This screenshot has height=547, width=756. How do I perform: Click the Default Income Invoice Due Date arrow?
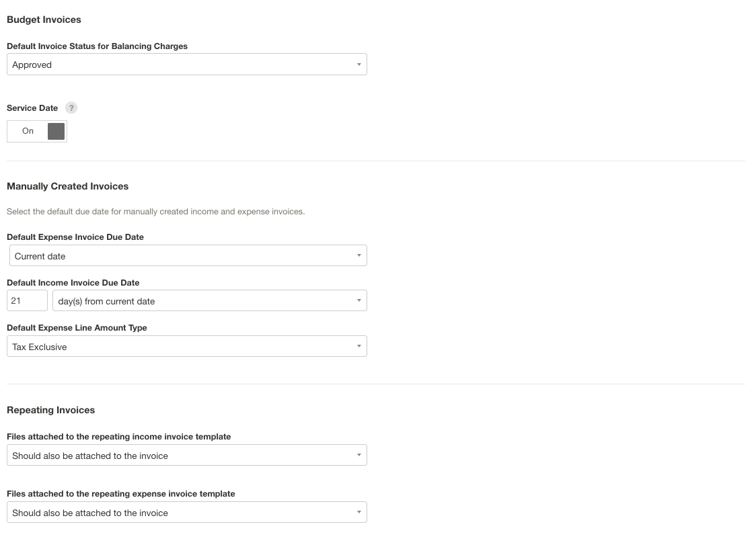pos(358,300)
